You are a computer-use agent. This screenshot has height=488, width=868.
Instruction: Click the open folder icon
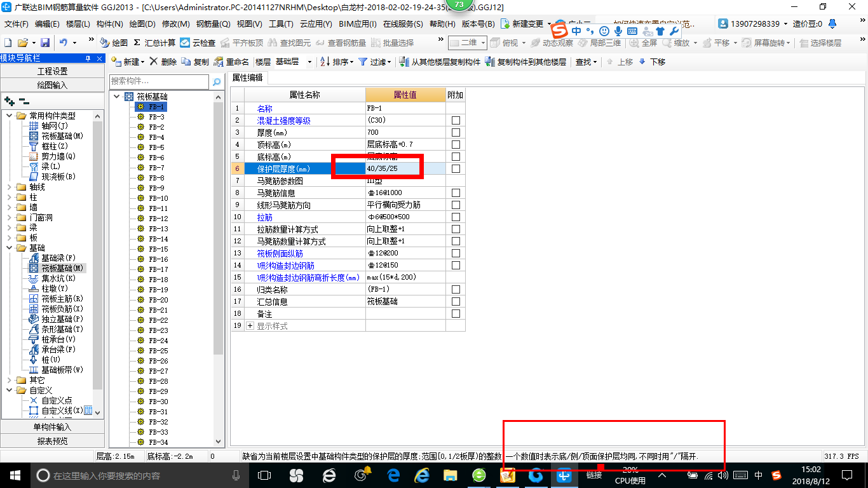tap(22, 43)
